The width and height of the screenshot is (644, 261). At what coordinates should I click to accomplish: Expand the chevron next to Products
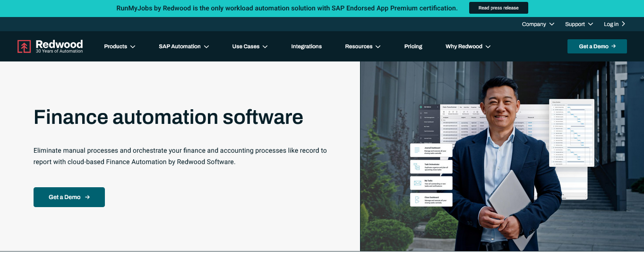click(133, 47)
